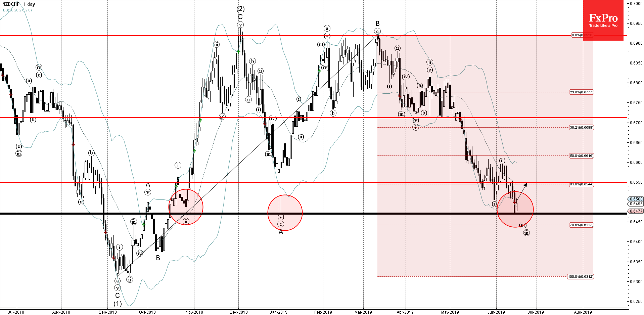This screenshot has height=315, width=644.
Task: Click the circled c marker under wave B
Action: pos(377,32)
